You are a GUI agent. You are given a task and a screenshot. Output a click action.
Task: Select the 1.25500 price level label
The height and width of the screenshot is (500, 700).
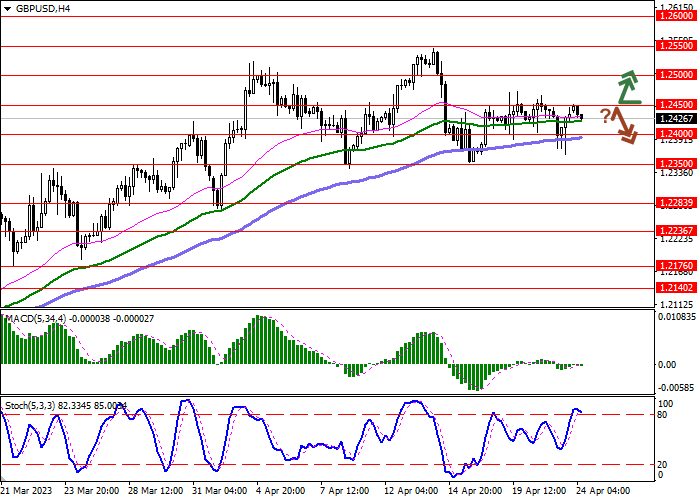click(x=676, y=46)
